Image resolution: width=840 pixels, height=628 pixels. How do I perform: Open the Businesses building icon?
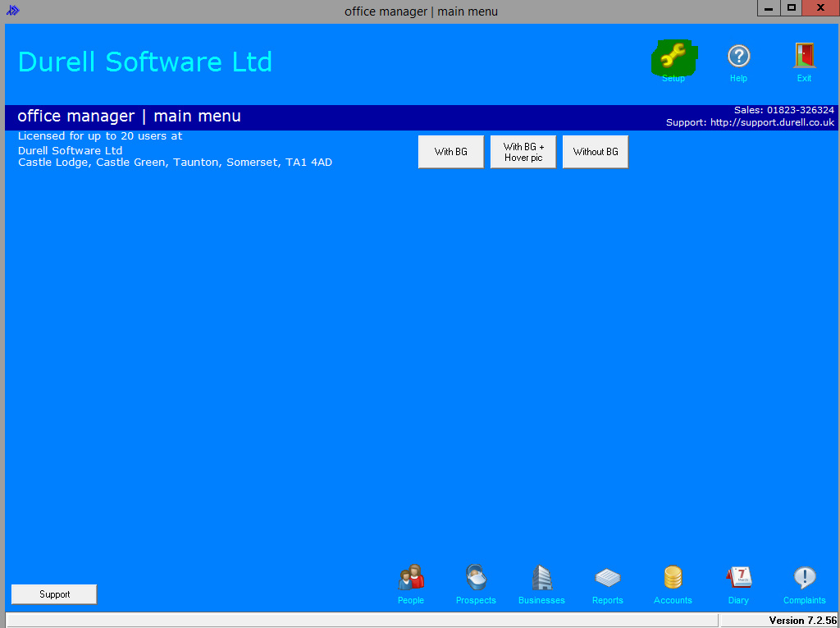(x=541, y=578)
